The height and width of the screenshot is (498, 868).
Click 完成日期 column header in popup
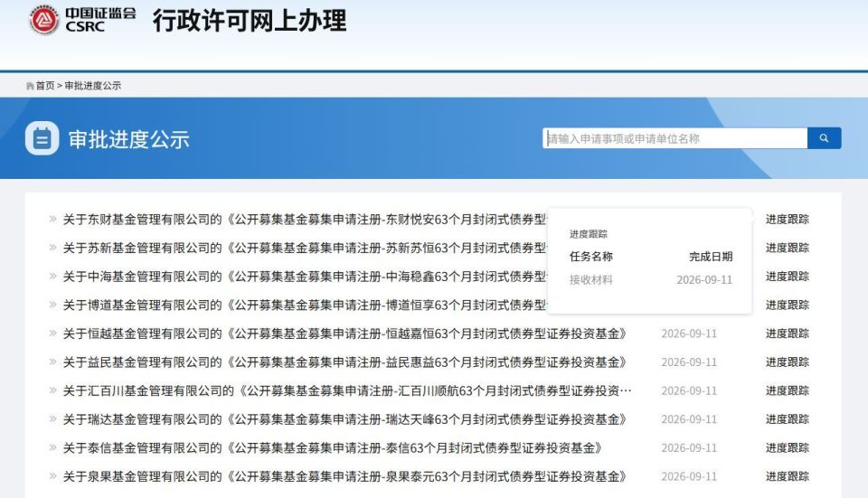pos(711,257)
